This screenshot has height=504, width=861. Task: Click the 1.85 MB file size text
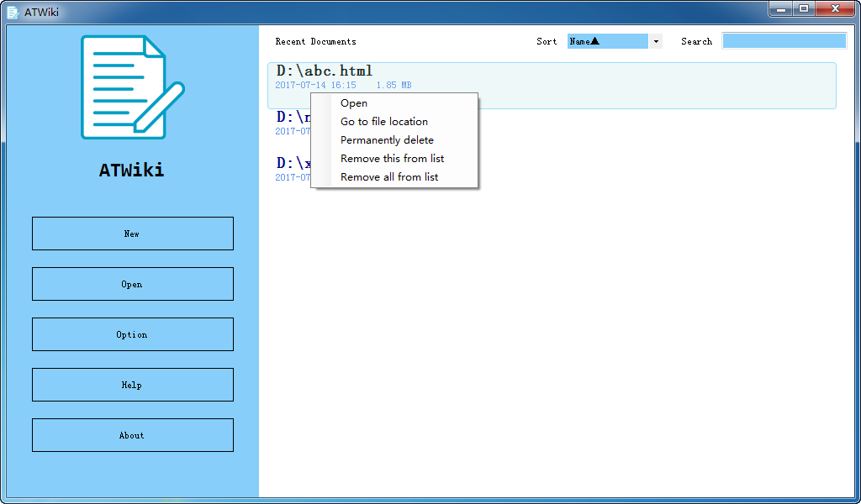pyautogui.click(x=394, y=85)
